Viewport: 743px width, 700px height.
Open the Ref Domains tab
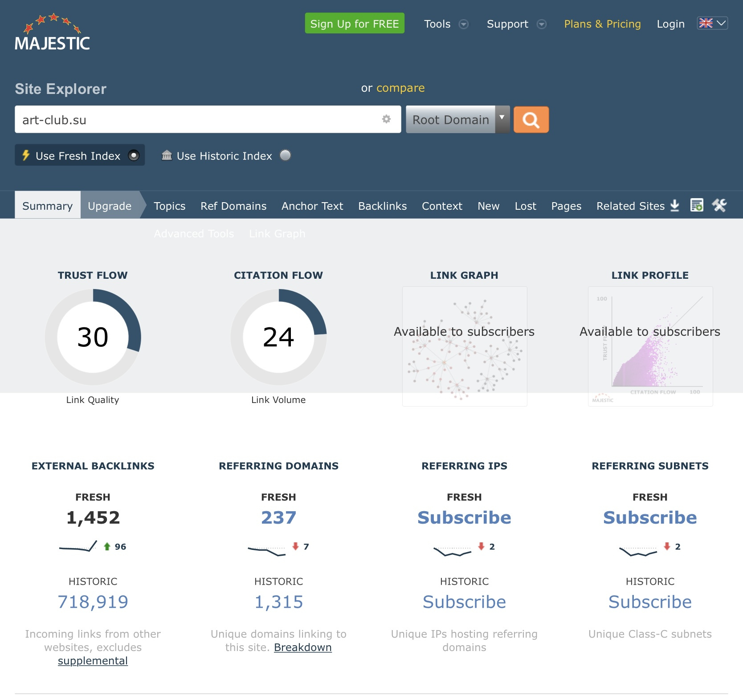[233, 206]
